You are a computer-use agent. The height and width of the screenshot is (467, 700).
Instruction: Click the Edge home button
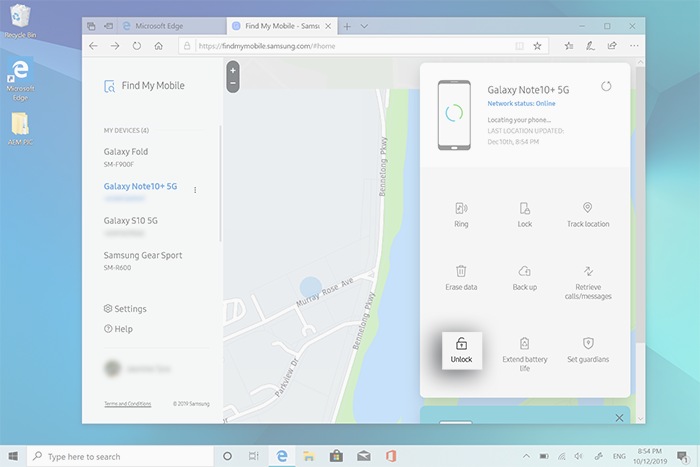pyautogui.click(x=158, y=46)
